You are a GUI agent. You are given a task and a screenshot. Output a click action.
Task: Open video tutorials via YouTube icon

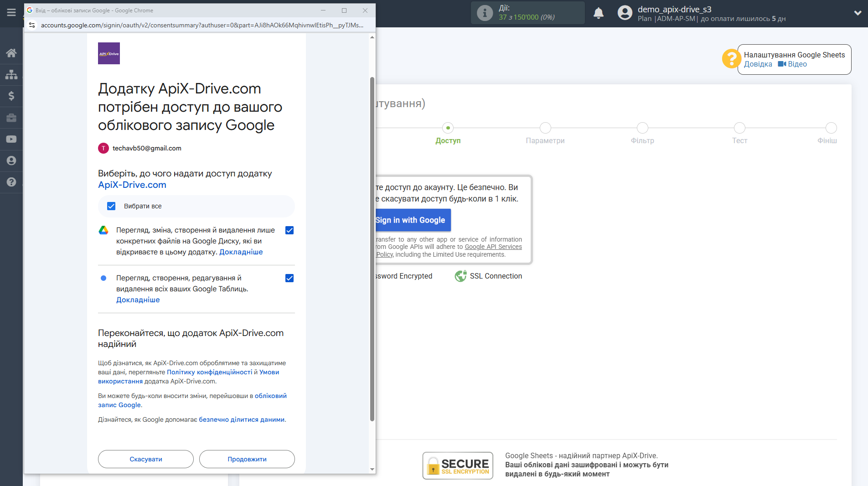tap(11, 139)
